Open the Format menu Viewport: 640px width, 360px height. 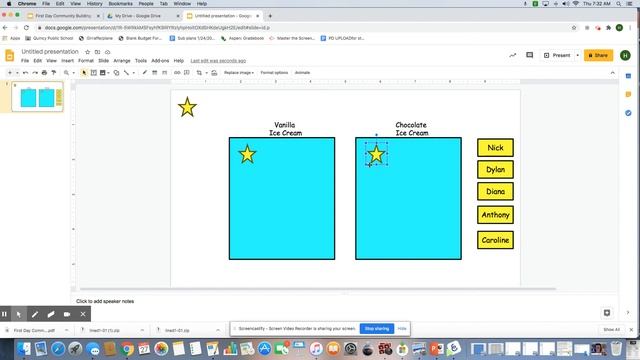coord(86,61)
